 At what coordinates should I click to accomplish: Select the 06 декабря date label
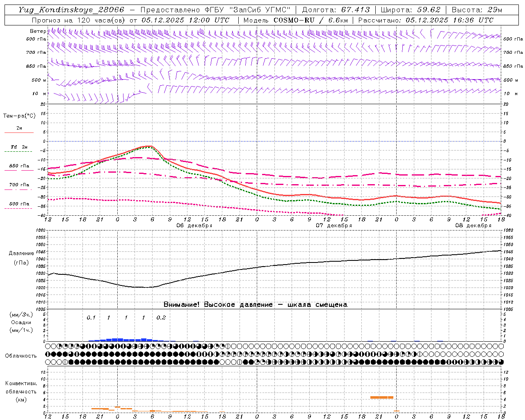194,226
